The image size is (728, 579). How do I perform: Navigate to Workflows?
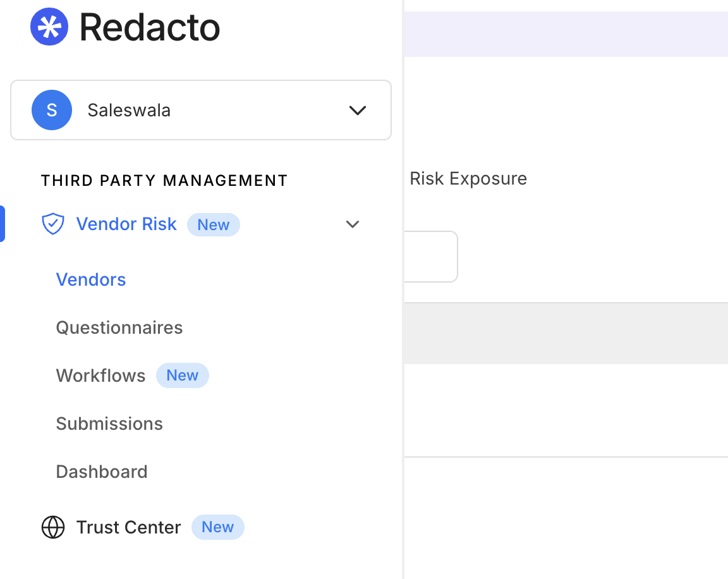point(100,375)
